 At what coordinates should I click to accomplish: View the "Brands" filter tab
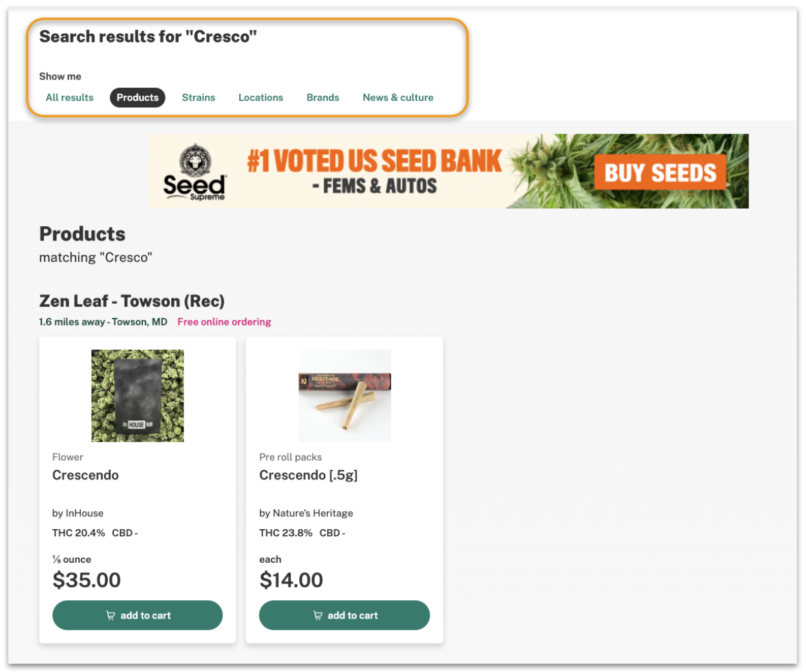coord(323,97)
